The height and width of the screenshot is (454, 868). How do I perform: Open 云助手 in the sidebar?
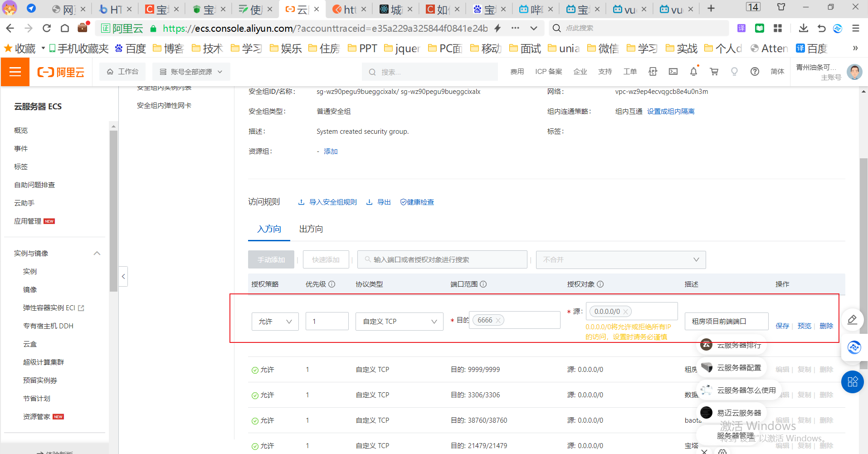(24, 203)
